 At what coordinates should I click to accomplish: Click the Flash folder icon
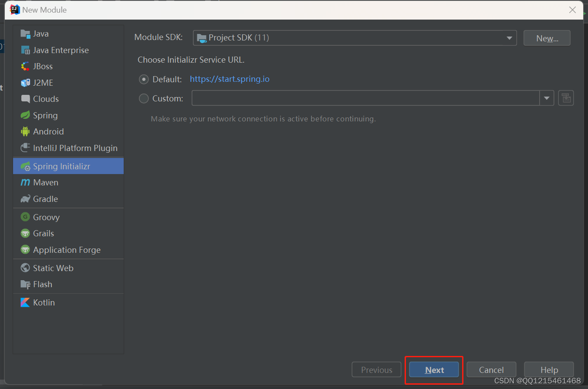tap(25, 284)
